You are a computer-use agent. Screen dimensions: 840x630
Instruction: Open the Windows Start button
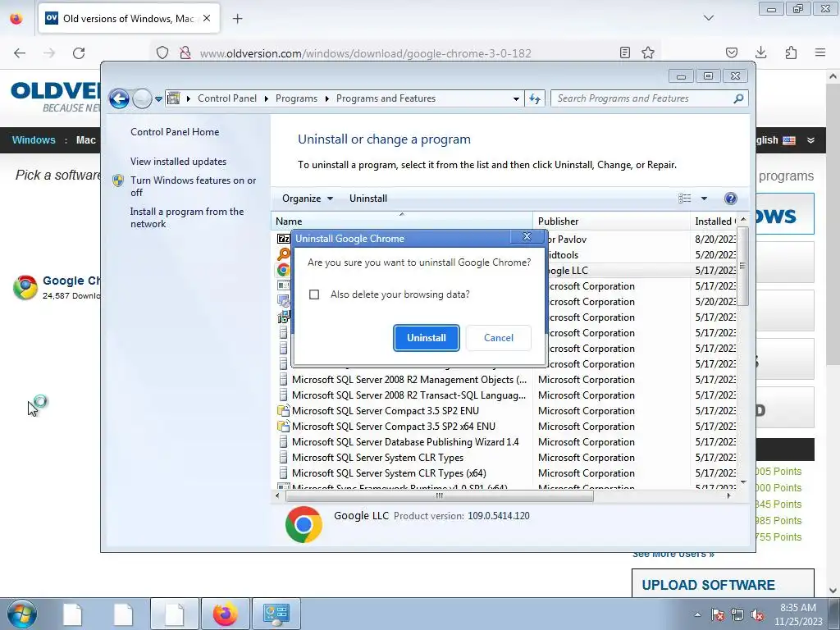point(21,614)
